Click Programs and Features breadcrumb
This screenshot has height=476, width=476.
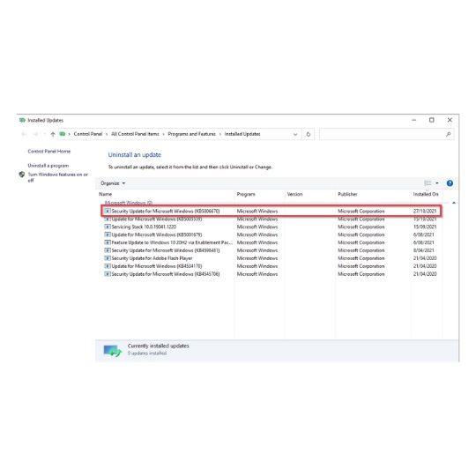(x=192, y=134)
